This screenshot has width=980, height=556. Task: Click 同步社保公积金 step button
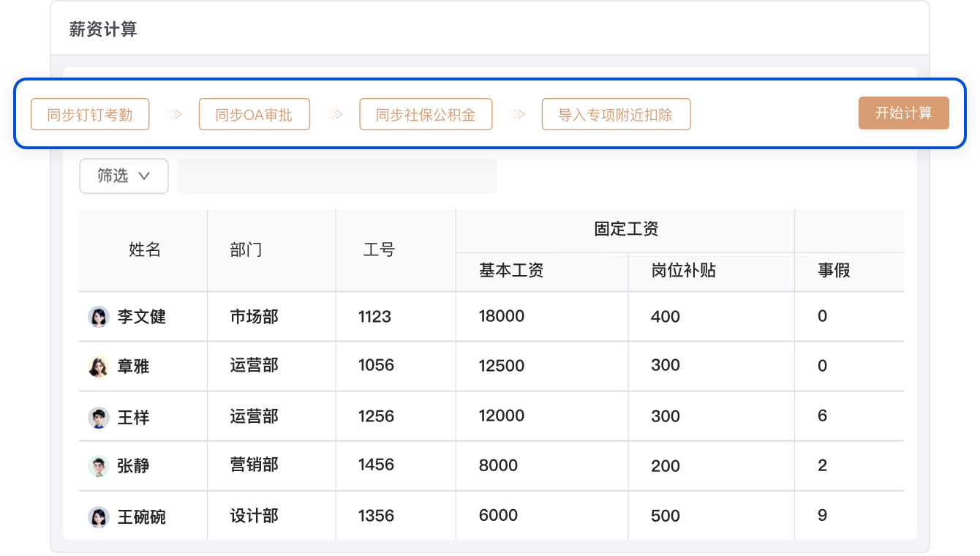point(426,115)
